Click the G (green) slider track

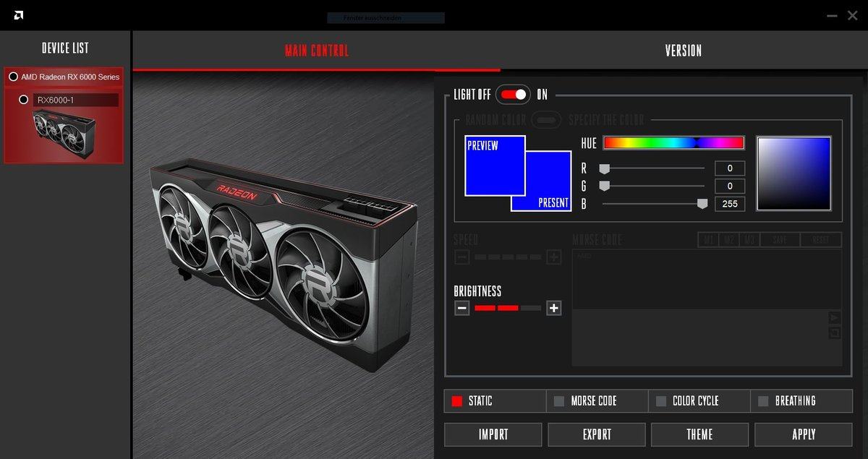pyautogui.click(x=653, y=186)
